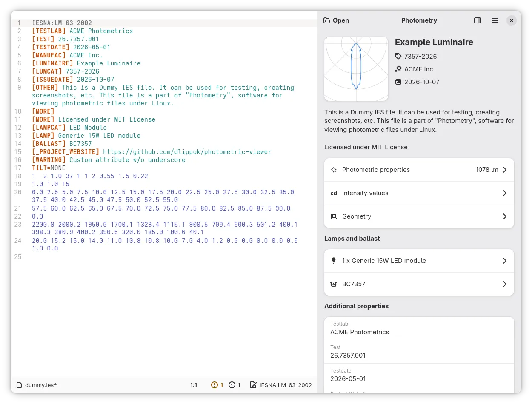The width and height of the screenshot is (532, 404).
Task: Click the warning count icon in status bar
Action: click(215, 385)
